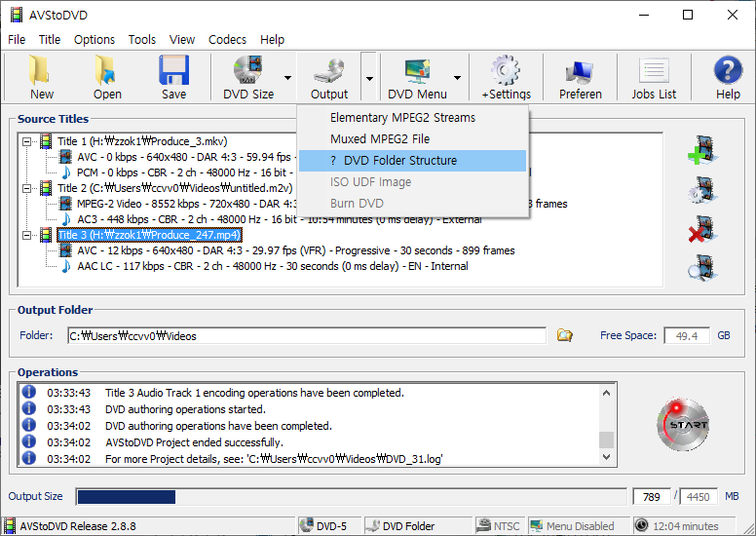Collapse the Title 2 tree node
The width and height of the screenshot is (756, 536).
click(x=27, y=188)
